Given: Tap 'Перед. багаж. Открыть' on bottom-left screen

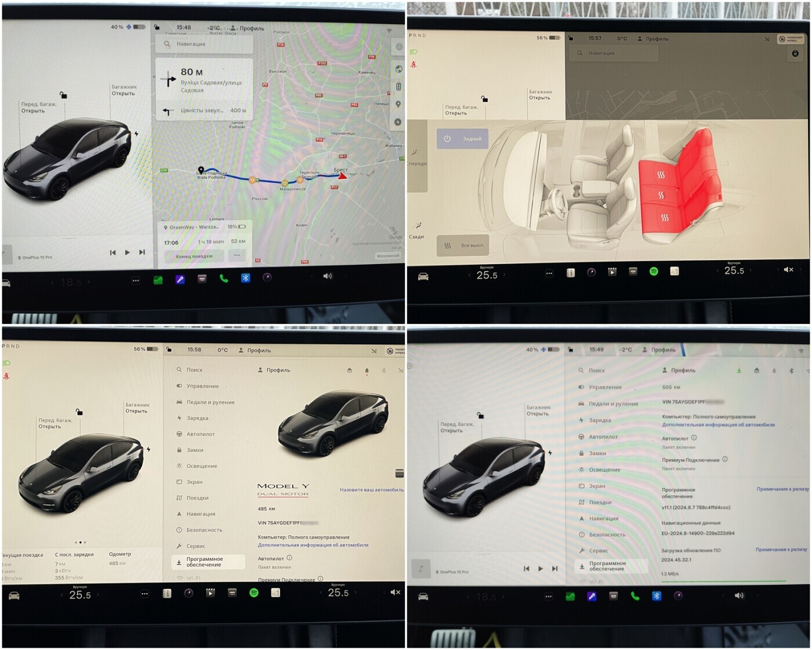Looking at the screenshot, I should pos(55,423).
